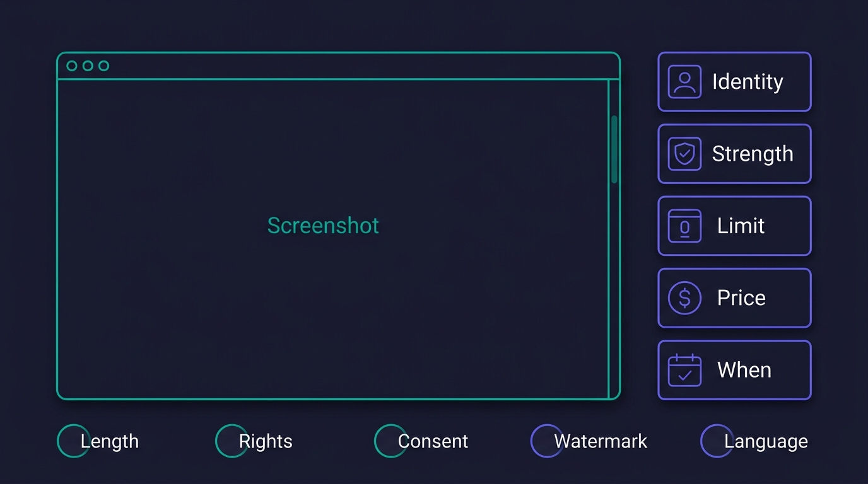This screenshot has height=484, width=868.
Task: Click the Limit window icon
Action: coord(684,226)
